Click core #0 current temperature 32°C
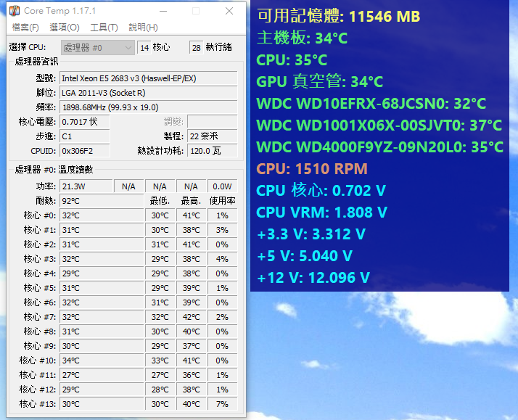The image size is (518, 420). click(x=102, y=215)
